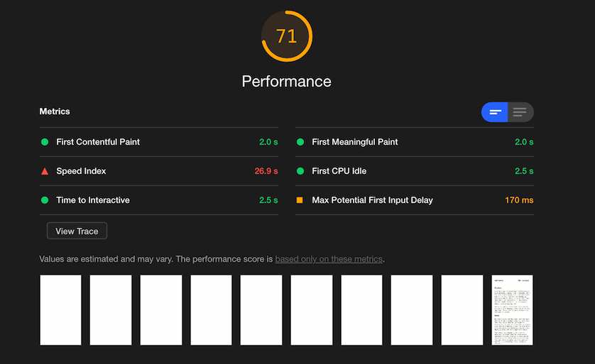Select the First Meaningful Paint label
595x364 pixels.
(355, 142)
